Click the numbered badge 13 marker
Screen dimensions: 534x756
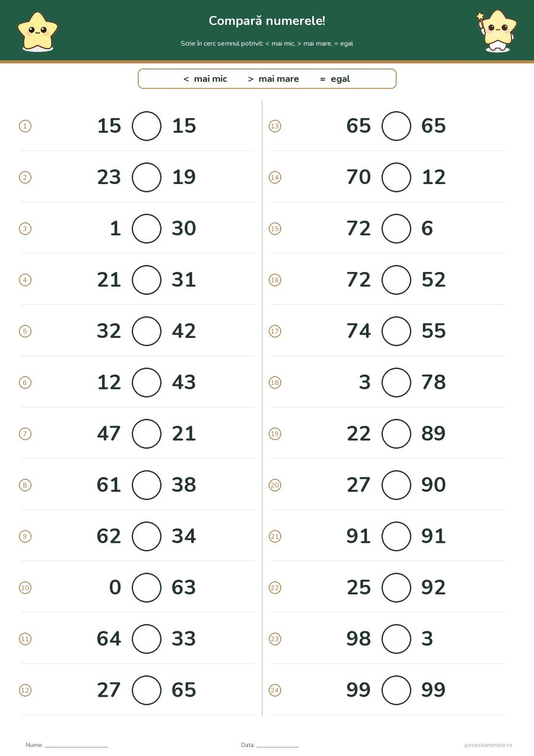point(275,126)
